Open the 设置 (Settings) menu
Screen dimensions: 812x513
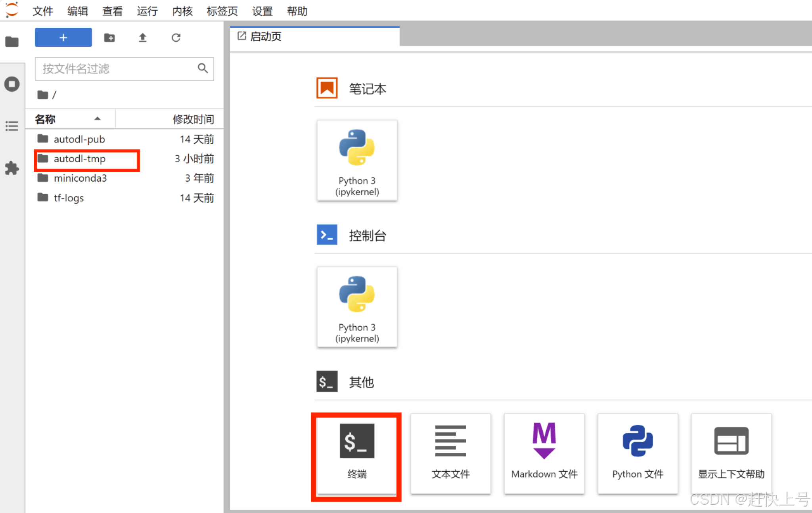click(x=262, y=11)
